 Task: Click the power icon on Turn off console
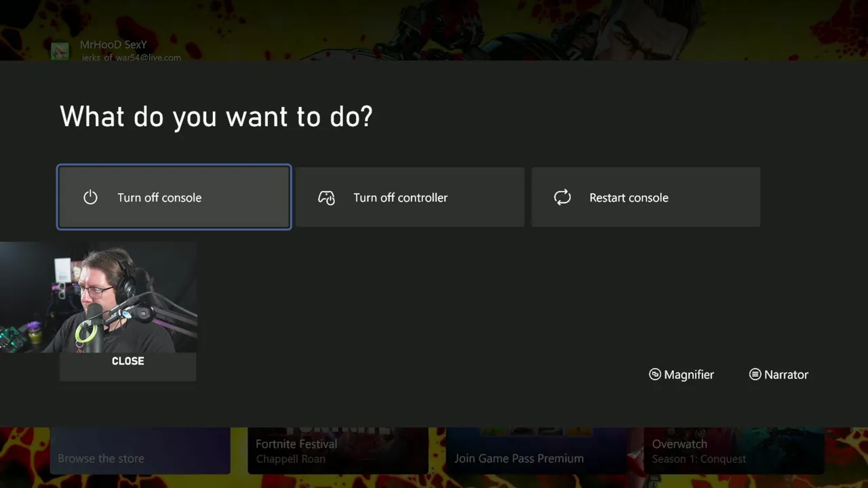click(x=90, y=197)
